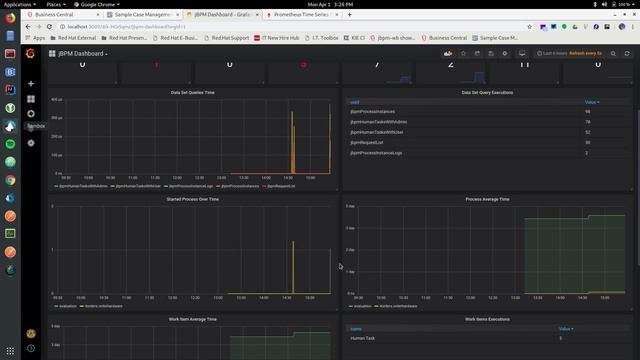640x360 pixels.
Task: Click jbpmRequestList row in table
Action: point(487,142)
